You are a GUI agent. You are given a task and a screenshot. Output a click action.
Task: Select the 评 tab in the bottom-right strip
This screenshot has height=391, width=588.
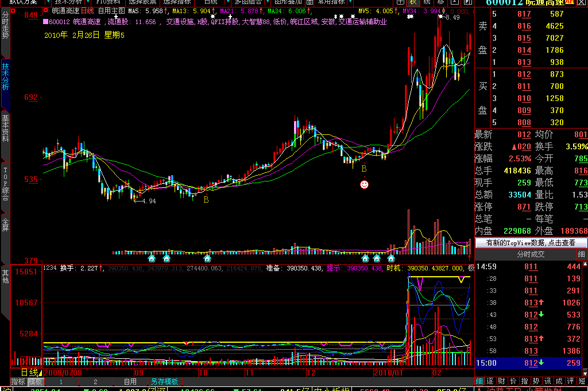(x=570, y=381)
